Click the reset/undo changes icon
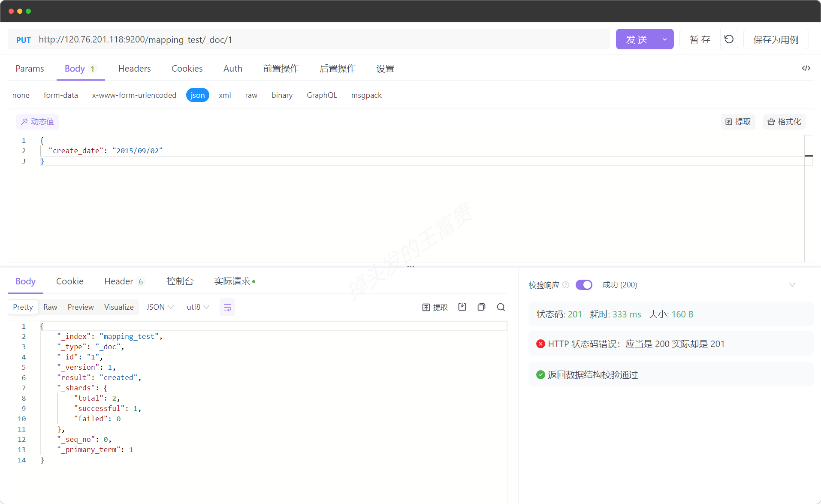 (x=729, y=39)
